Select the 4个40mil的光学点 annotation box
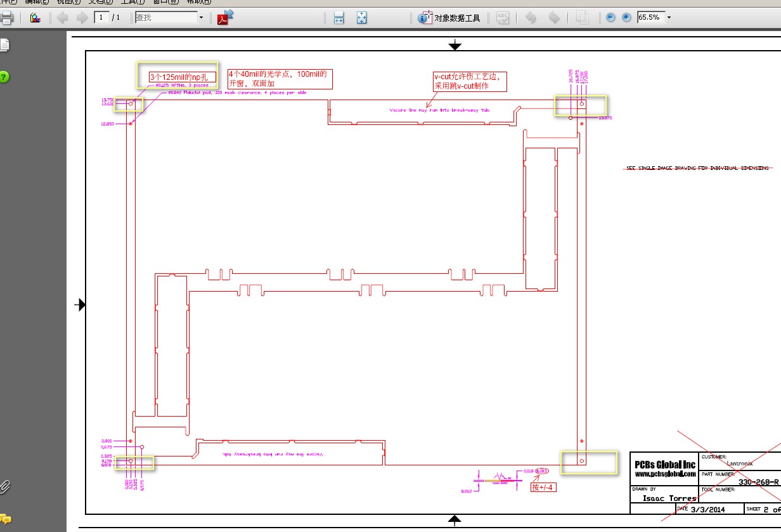Viewport: 781px width, 532px height. click(x=280, y=79)
